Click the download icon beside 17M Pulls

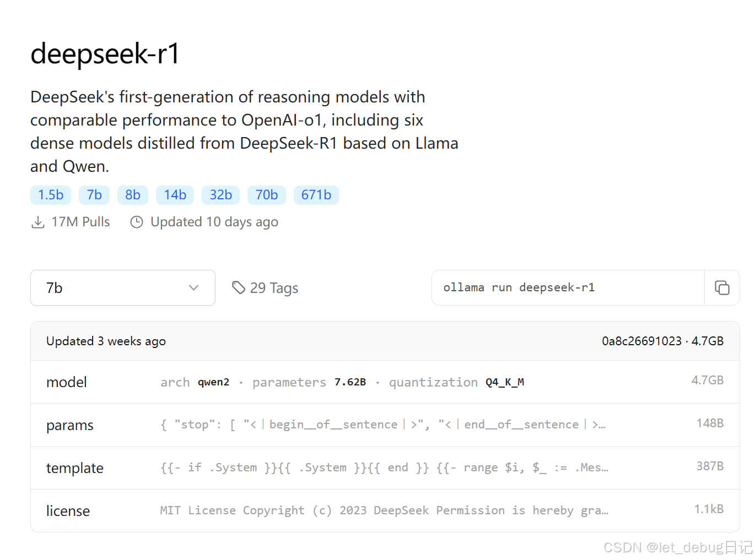pos(37,221)
